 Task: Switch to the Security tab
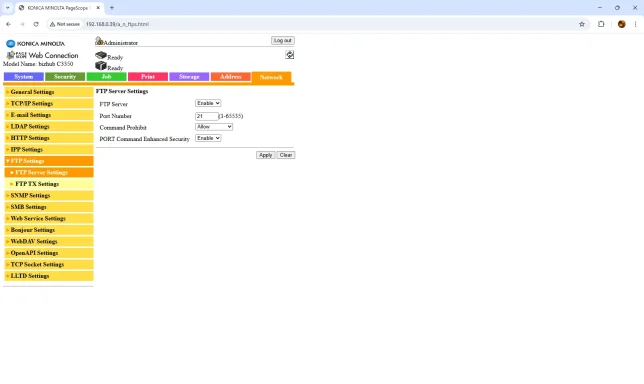(65, 77)
